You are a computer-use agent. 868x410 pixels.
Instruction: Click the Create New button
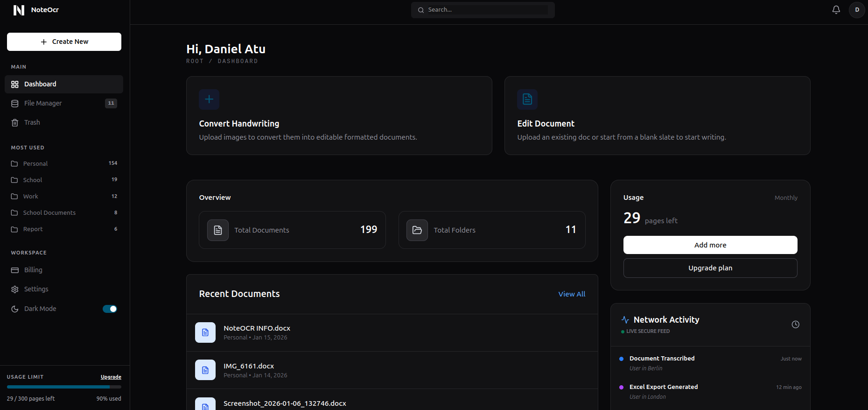click(x=64, y=42)
